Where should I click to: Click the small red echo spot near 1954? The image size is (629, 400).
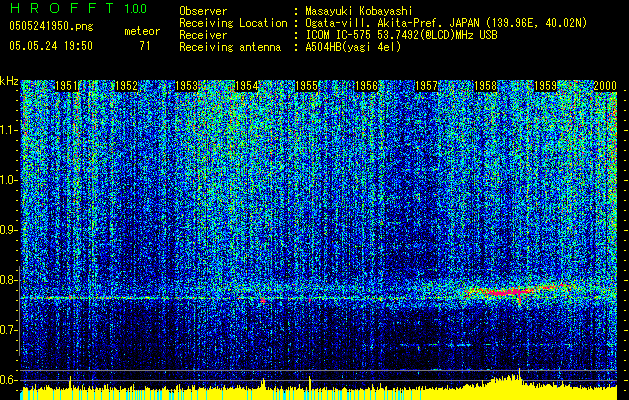click(x=263, y=300)
